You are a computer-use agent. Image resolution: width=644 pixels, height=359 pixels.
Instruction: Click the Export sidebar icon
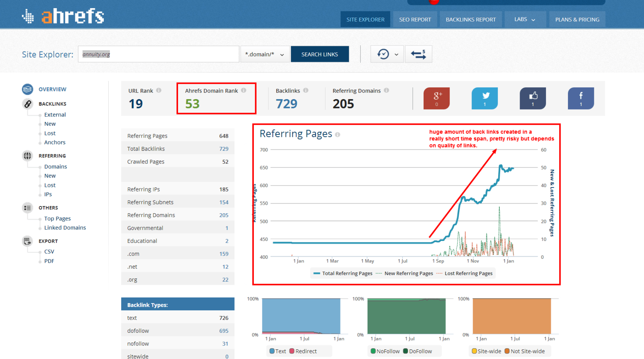(27, 241)
